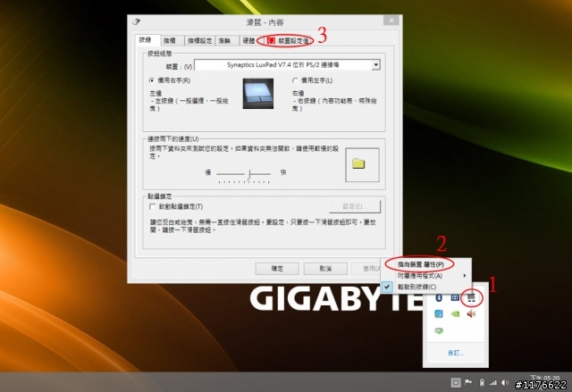Image resolution: width=572 pixels, height=392 pixels.
Task: Choose 指向裝置 屬性(P) from context menu
Action: tap(425, 264)
